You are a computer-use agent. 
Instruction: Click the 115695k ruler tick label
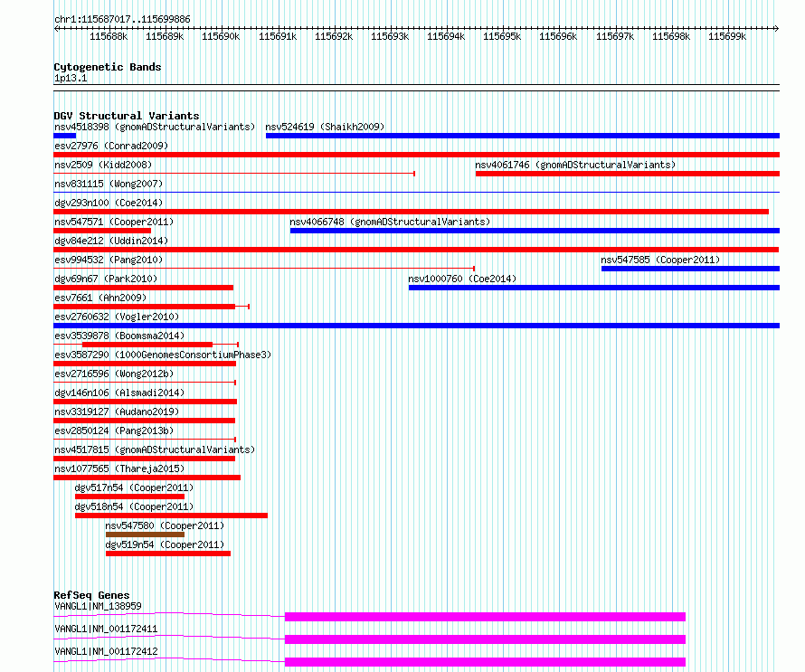pyautogui.click(x=502, y=36)
